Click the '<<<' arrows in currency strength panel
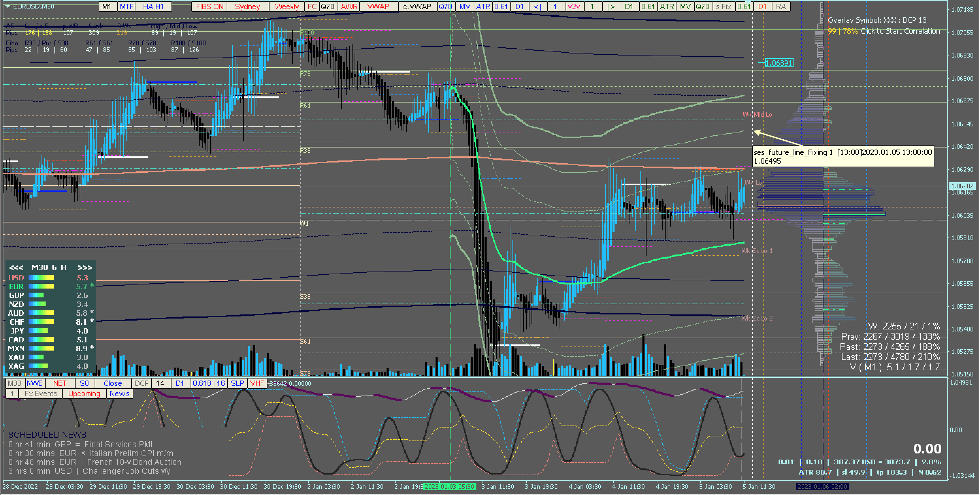The image size is (980, 495). pos(16,268)
